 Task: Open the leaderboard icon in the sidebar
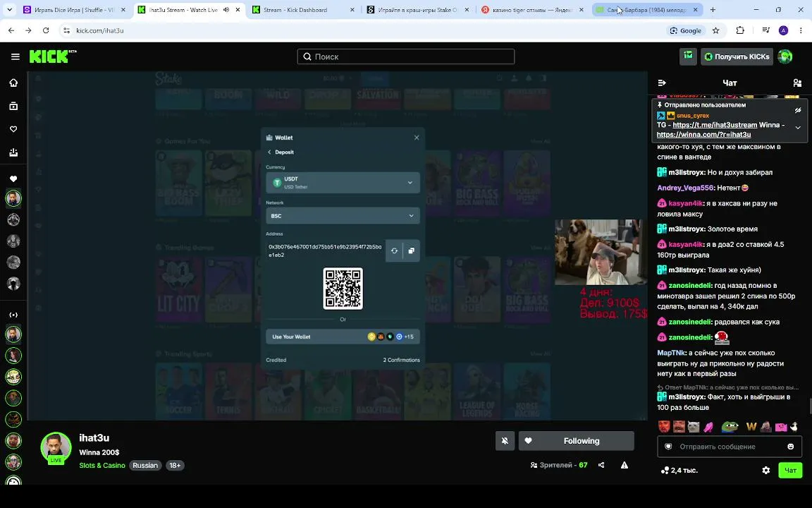[x=13, y=152]
